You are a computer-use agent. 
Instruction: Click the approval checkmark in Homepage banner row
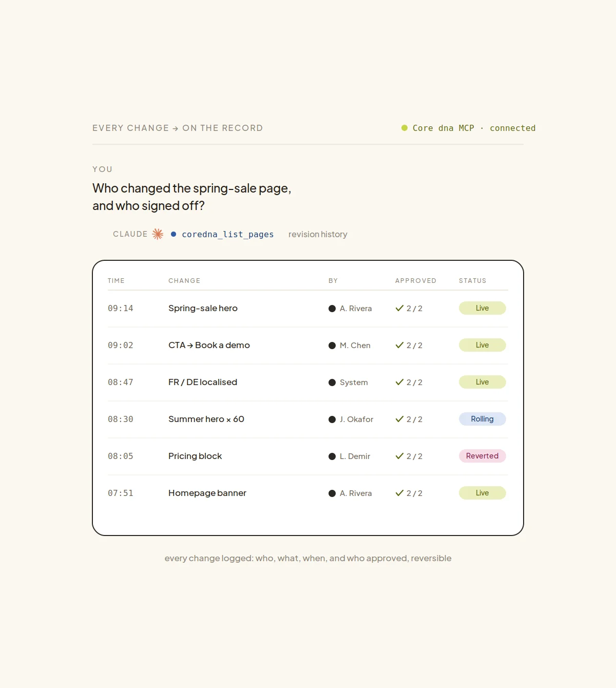click(x=399, y=493)
